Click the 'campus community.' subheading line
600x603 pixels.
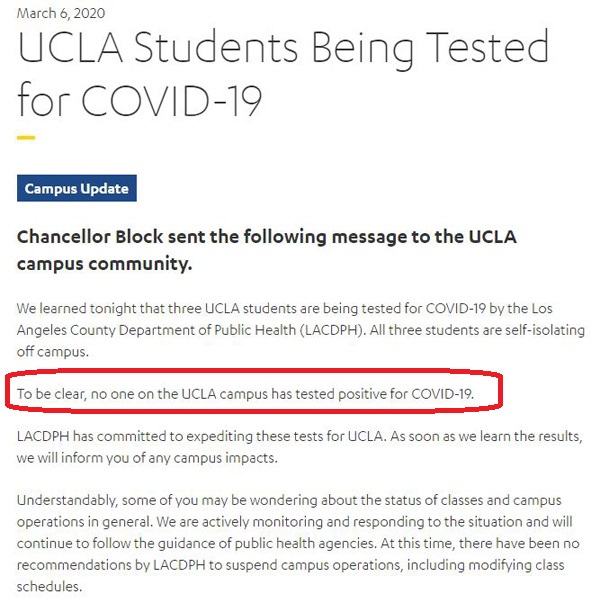click(x=104, y=264)
